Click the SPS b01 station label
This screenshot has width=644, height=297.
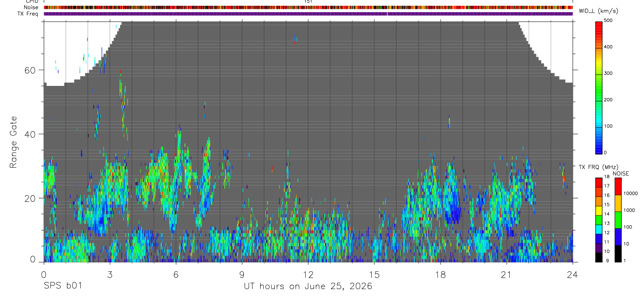62,287
